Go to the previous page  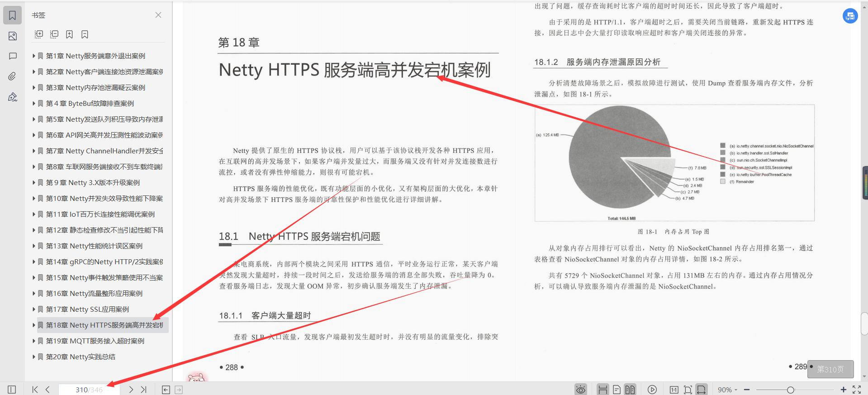pos(47,390)
